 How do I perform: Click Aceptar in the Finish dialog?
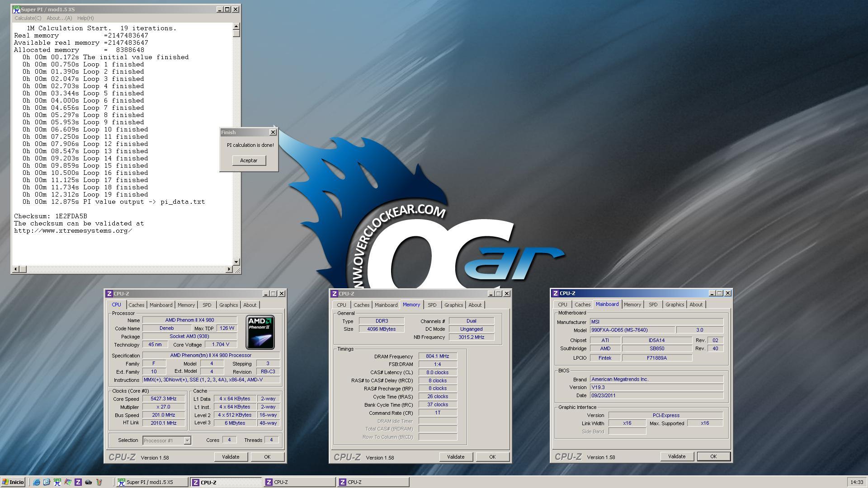click(249, 160)
